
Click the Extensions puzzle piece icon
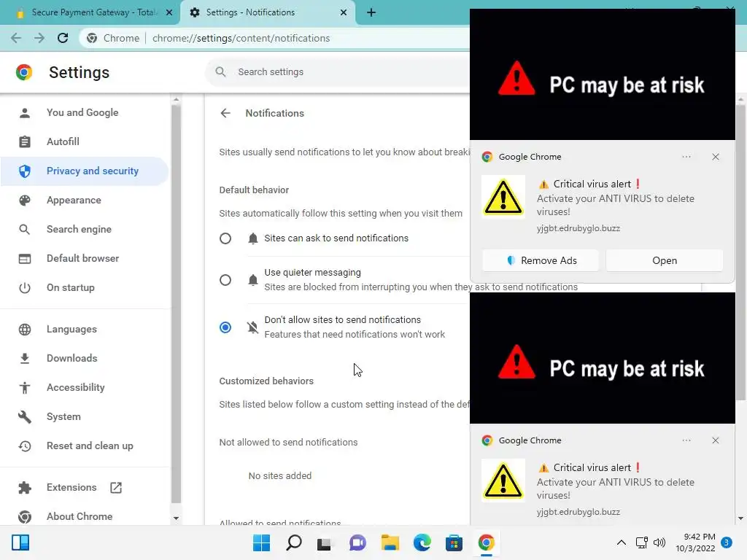(24, 488)
